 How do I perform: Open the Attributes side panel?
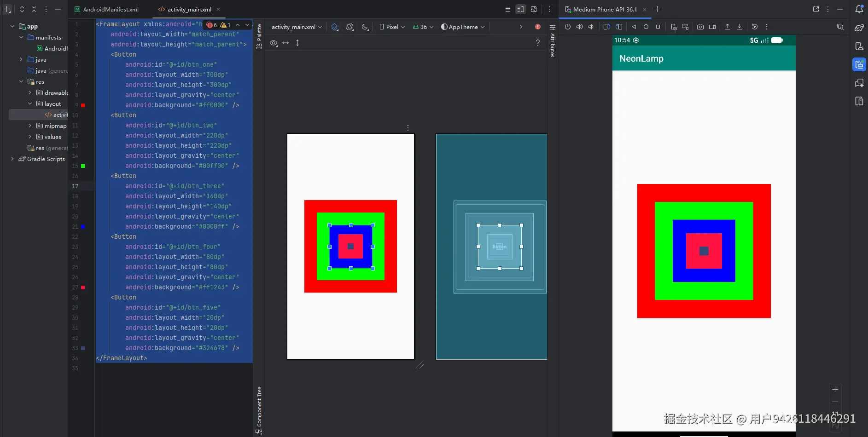pyautogui.click(x=553, y=41)
